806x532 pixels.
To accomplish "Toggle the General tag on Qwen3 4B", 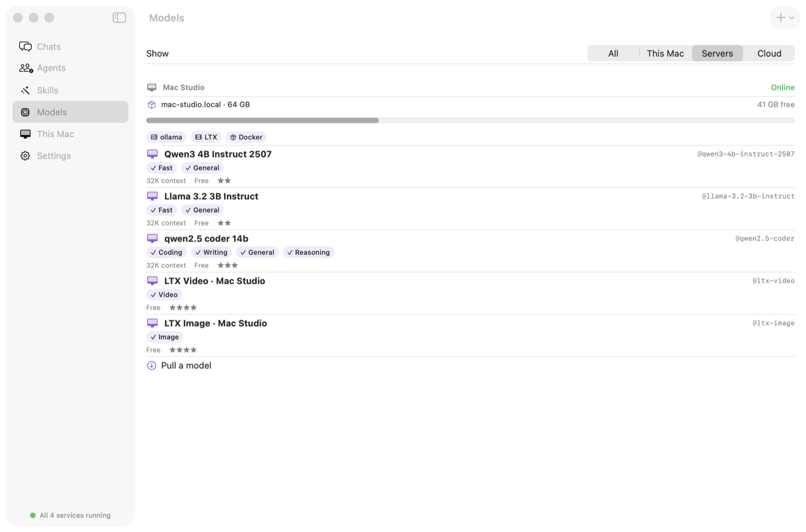I will (x=202, y=168).
